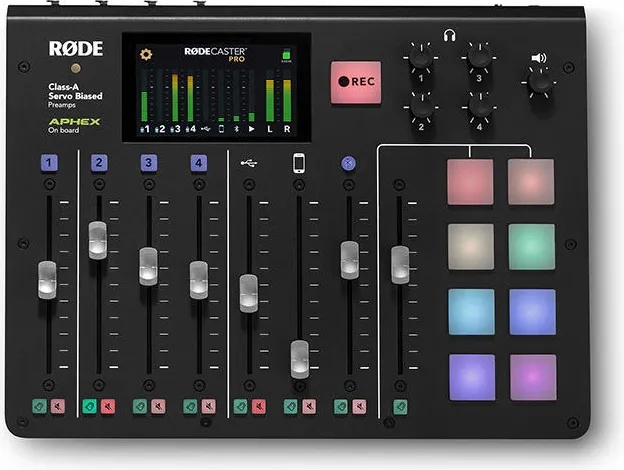Click the USB channel fader cap
Viewport: 624px width, 470px height.
(x=249, y=293)
